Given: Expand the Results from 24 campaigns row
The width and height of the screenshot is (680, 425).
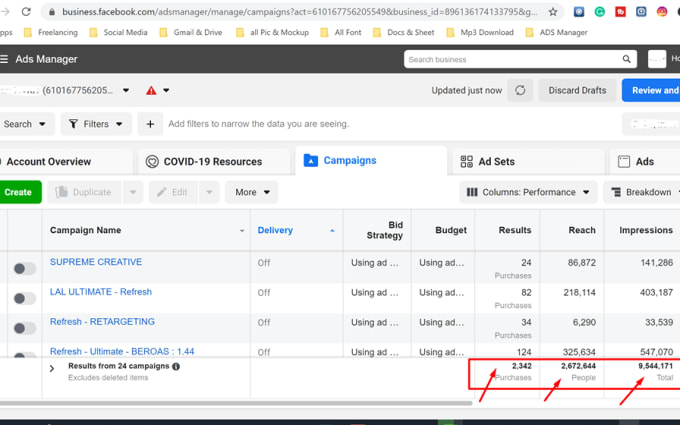Looking at the screenshot, I should pyautogui.click(x=52, y=369).
